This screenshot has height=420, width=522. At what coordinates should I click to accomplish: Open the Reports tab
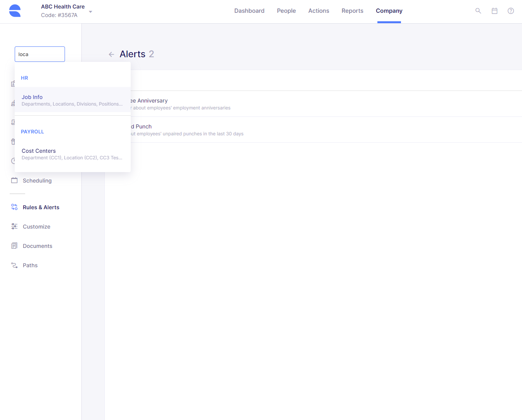(352, 11)
